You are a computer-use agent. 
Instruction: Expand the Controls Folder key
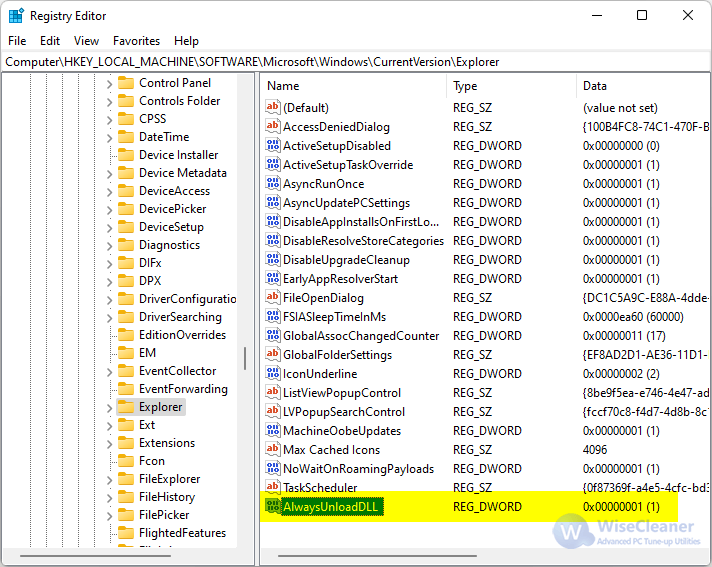pos(109,102)
